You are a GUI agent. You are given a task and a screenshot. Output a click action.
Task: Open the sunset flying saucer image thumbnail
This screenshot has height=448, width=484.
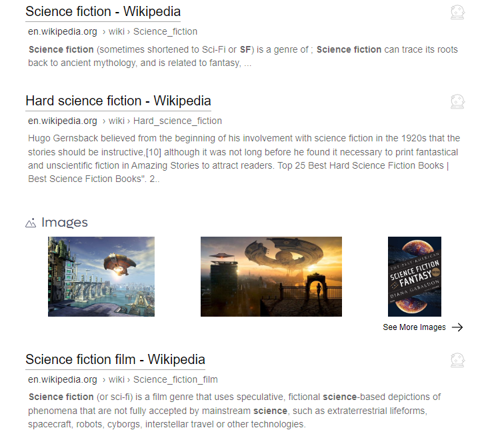[271, 277]
